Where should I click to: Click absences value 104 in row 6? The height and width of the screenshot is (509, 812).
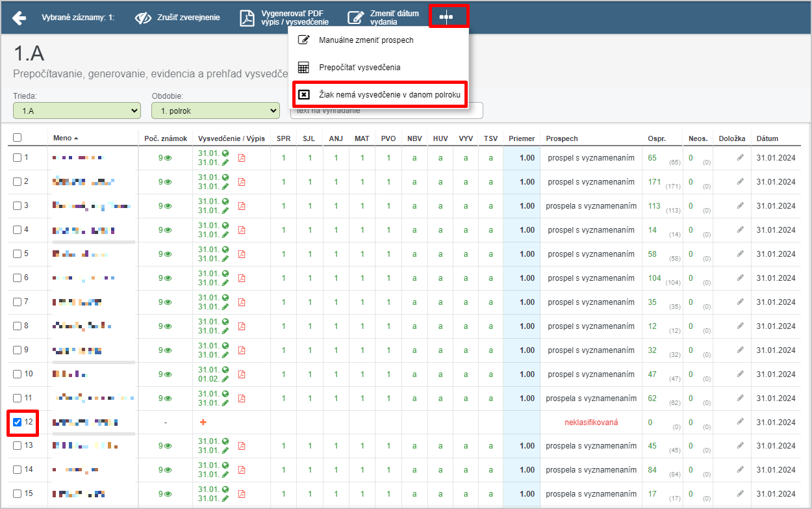[x=654, y=278]
